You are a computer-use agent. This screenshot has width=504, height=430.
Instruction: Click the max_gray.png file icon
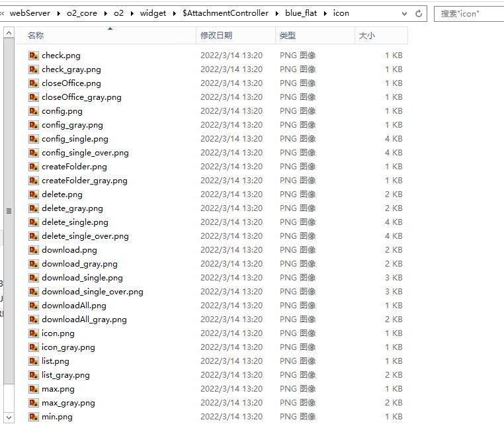(34, 403)
